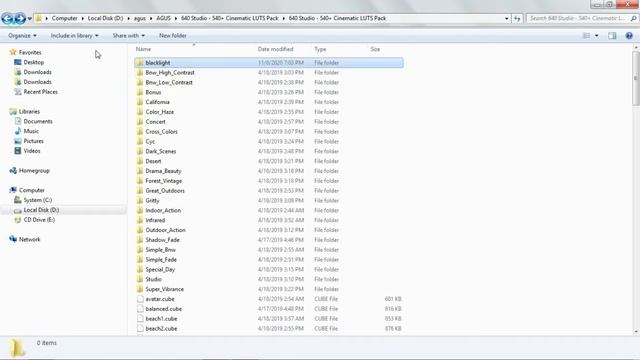Select the Great_Outdoors folder icon
Image resolution: width=640 pixels, height=360 pixels.
point(140,190)
